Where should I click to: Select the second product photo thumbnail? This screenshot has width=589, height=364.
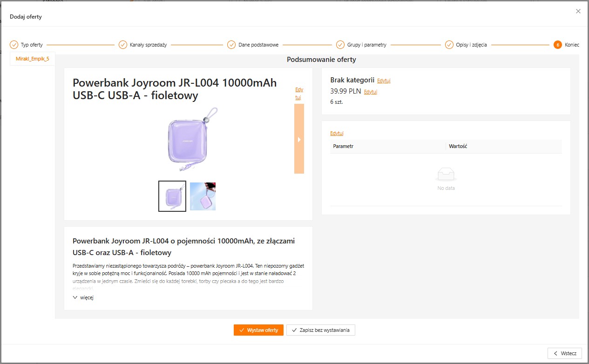203,196
